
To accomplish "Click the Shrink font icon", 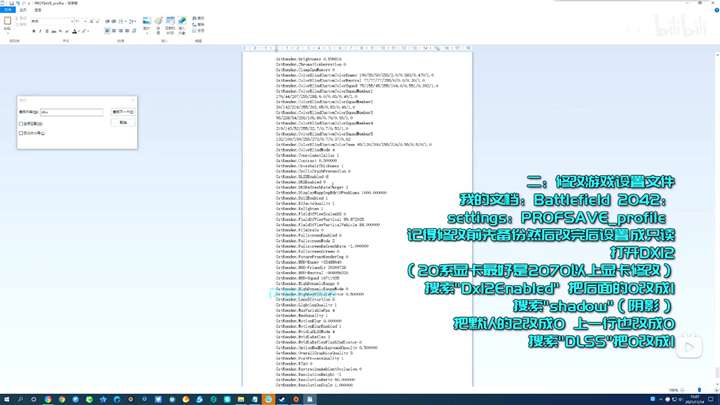I will point(97,21).
